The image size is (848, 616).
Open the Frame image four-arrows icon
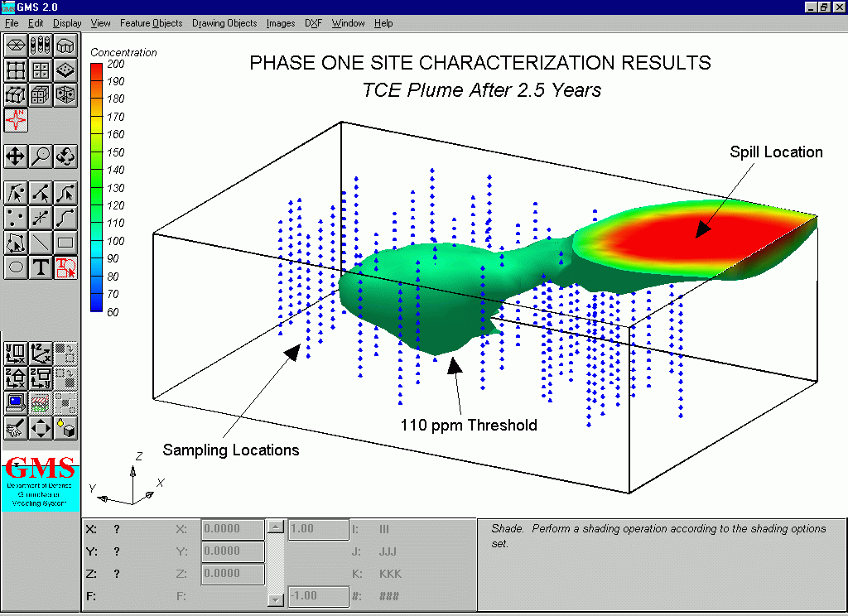point(41,428)
